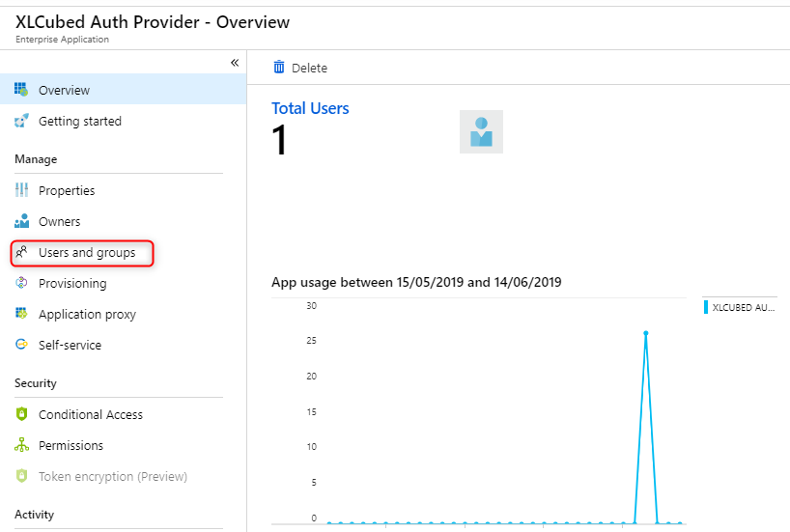The width and height of the screenshot is (790, 532).
Task: Click the Owners people icon
Action: pos(21,222)
